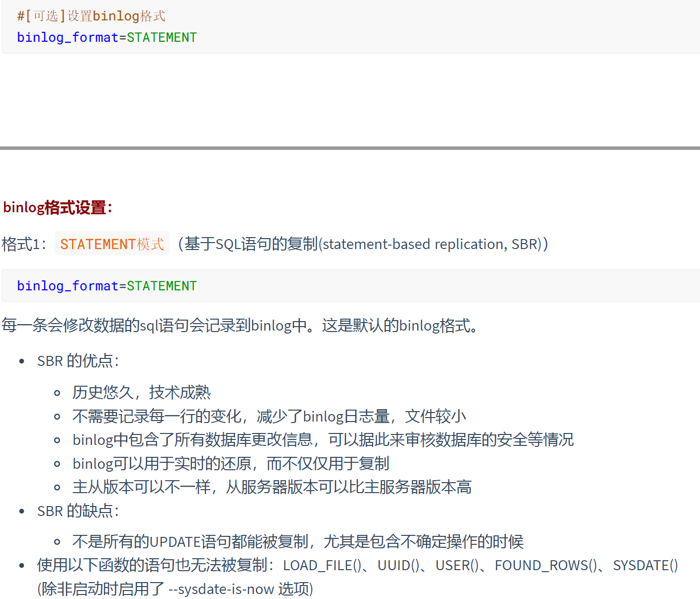Click the item '不需要记录每一行的变化'
Screen dimensions: 700x599
click(x=157, y=416)
